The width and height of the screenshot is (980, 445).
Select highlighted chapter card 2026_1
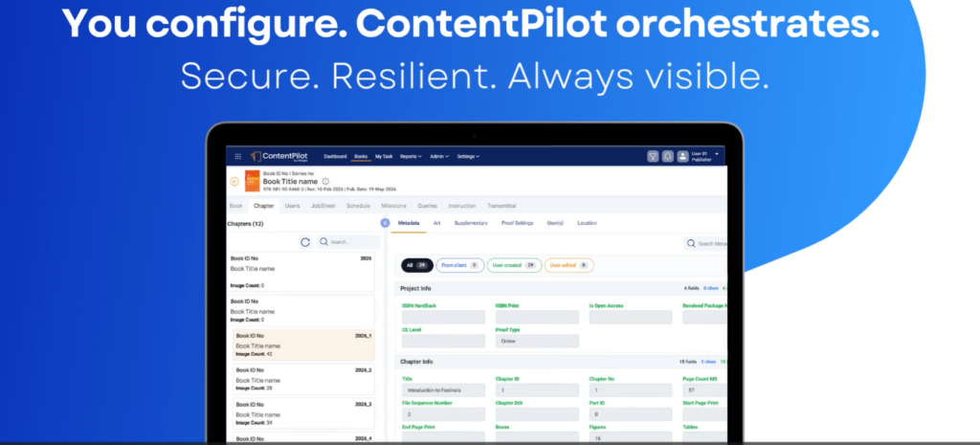click(x=303, y=345)
